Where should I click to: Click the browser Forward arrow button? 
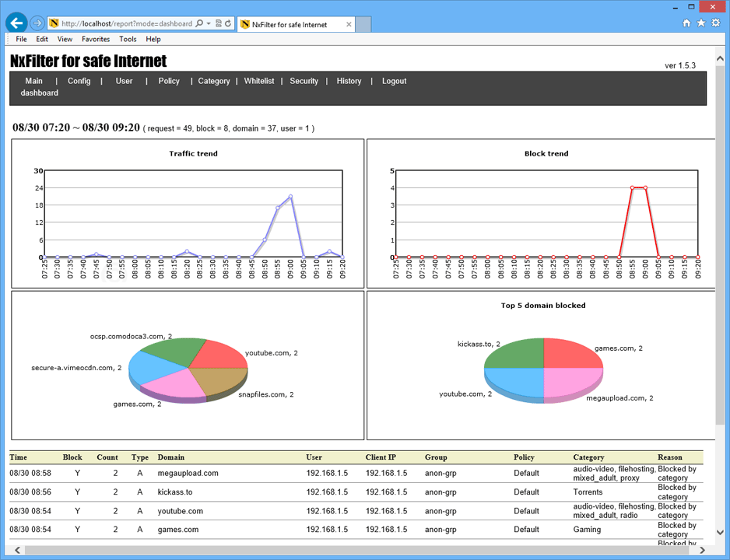coord(37,23)
